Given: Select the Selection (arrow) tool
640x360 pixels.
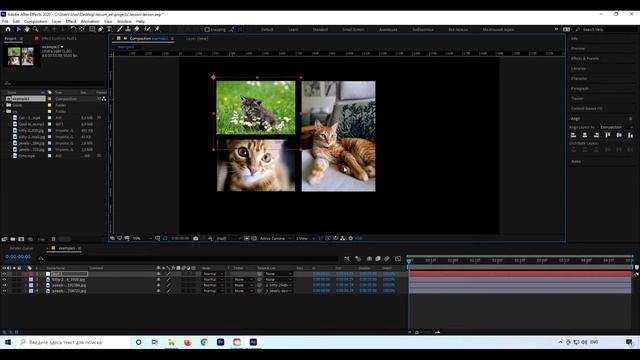Looking at the screenshot, I should click(18, 29).
